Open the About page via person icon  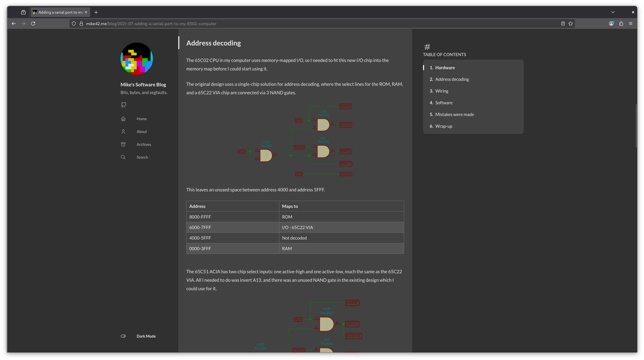tap(123, 131)
